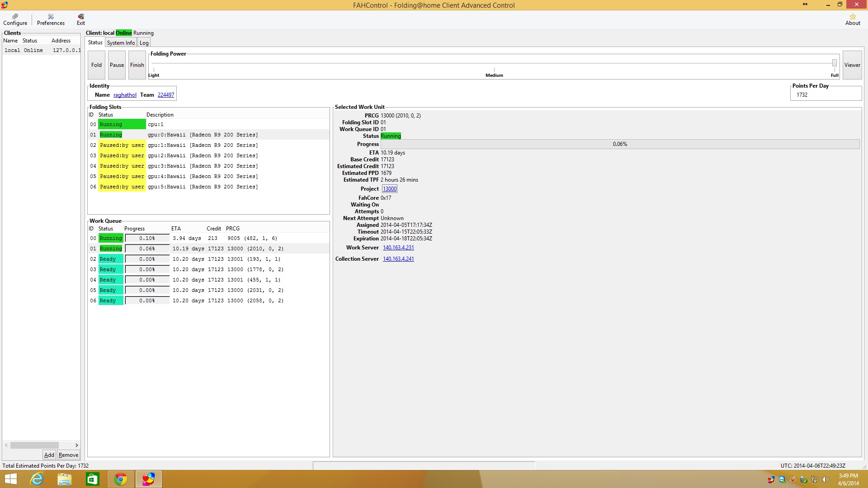Click Work Server 140.163.4.231 link

pyautogui.click(x=398, y=248)
